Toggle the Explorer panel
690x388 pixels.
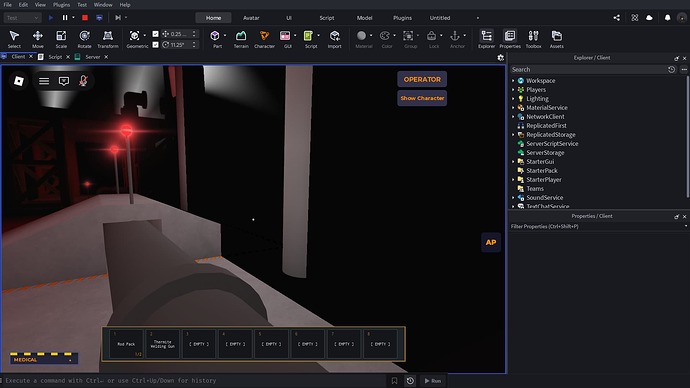tap(487, 39)
